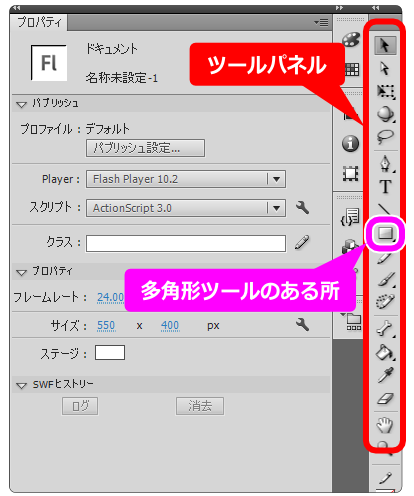
Task: Open the properties panel options menu
Action: 321,23
